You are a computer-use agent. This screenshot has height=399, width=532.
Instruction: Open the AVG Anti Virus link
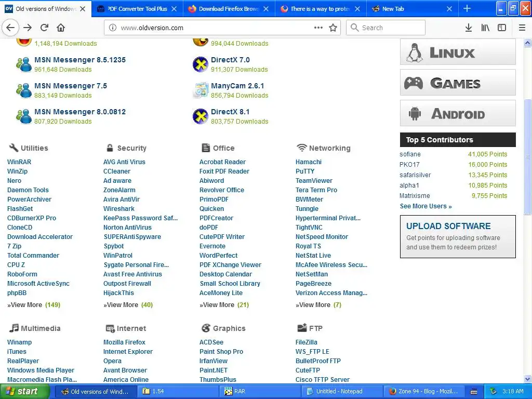tap(124, 162)
